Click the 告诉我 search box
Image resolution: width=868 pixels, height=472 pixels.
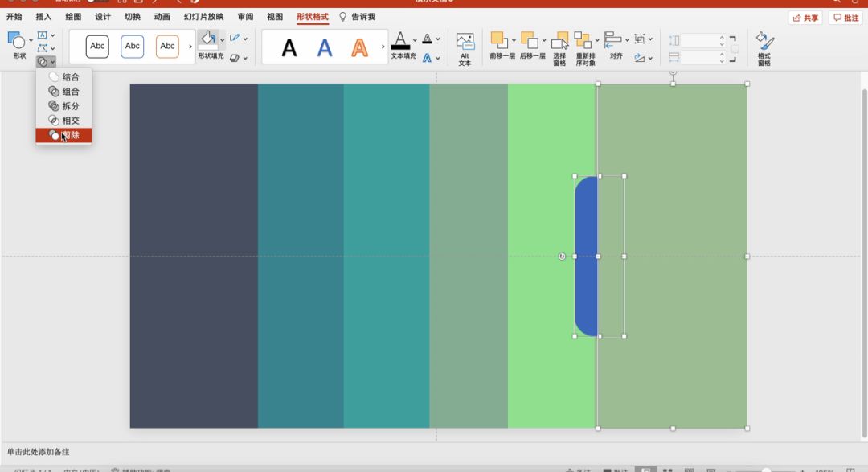pyautogui.click(x=357, y=17)
